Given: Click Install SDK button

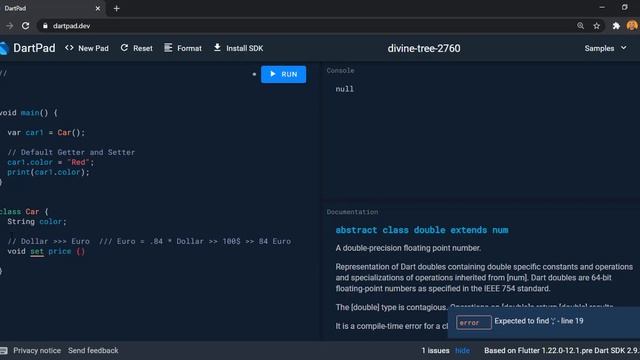Looking at the screenshot, I should pyautogui.click(x=238, y=48).
